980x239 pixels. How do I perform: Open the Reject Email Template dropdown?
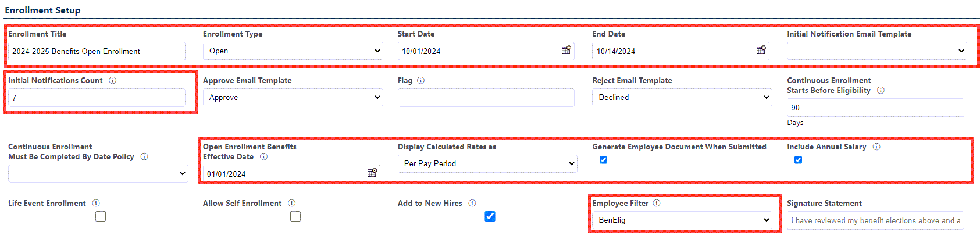click(x=682, y=98)
